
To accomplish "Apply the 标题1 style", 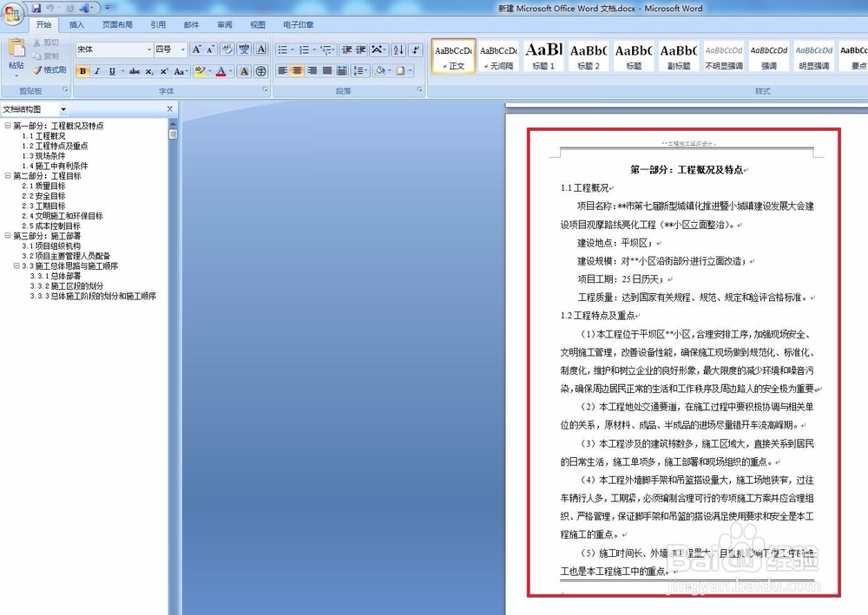I will coord(543,56).
